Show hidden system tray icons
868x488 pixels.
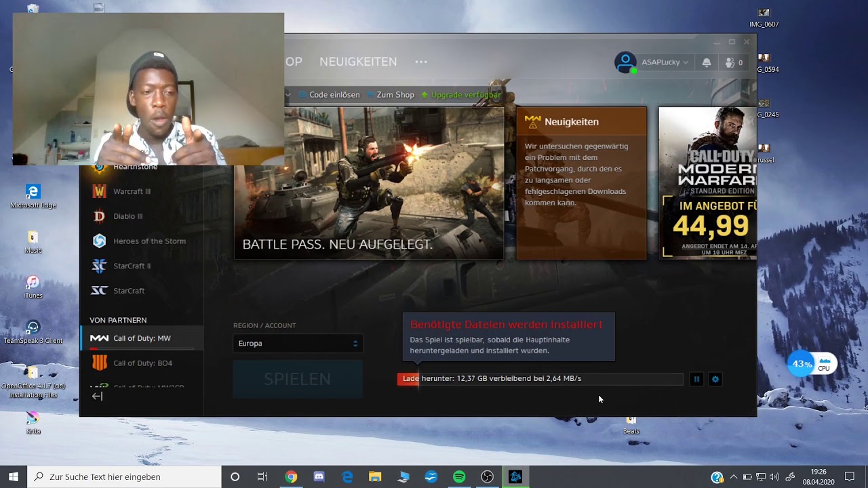733,477
